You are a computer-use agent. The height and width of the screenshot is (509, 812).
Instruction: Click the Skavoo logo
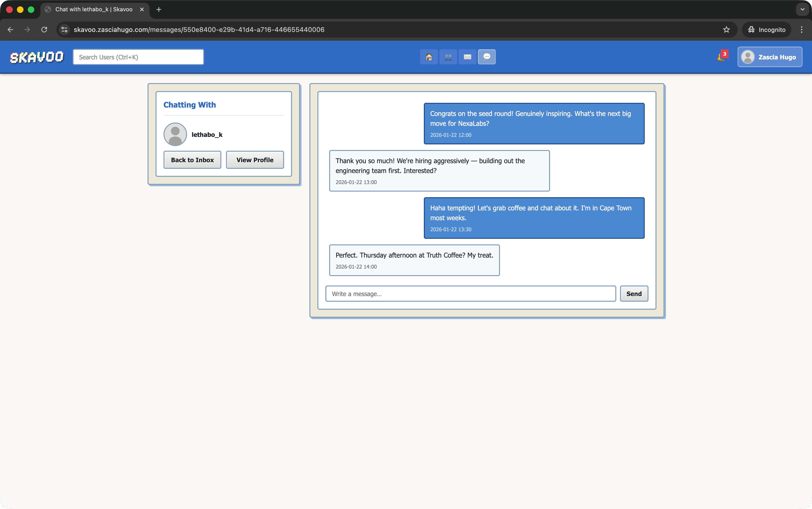click(36, 57)
